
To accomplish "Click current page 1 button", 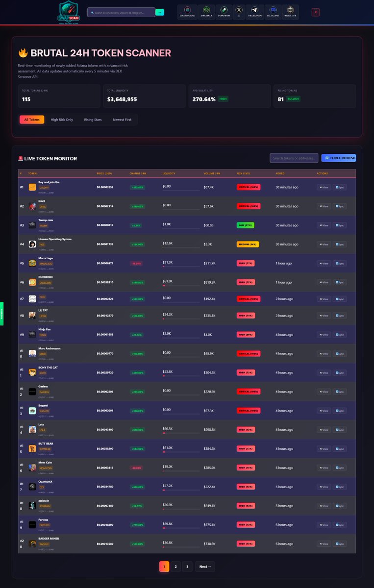I will coord(164,566).
